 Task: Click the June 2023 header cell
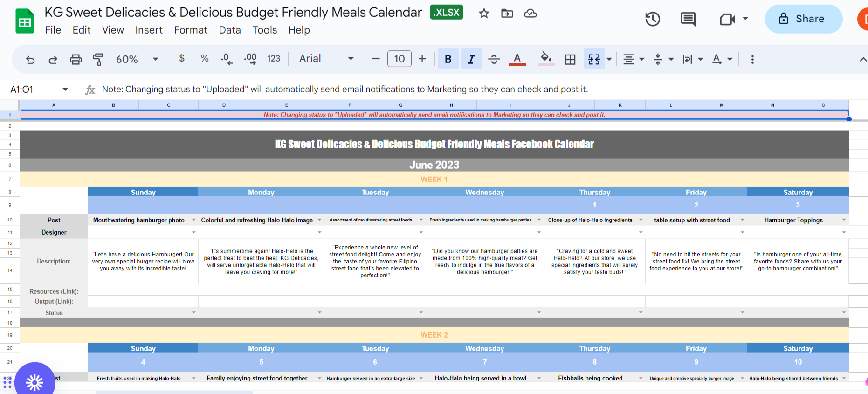pos(434,165)
